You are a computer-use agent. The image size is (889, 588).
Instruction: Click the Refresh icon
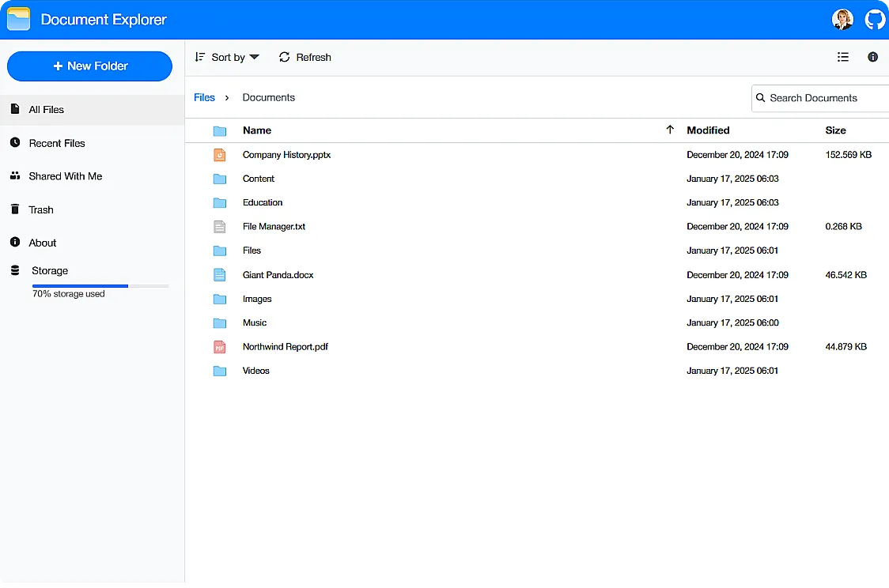pyautogui.click(x=284, y=57)
